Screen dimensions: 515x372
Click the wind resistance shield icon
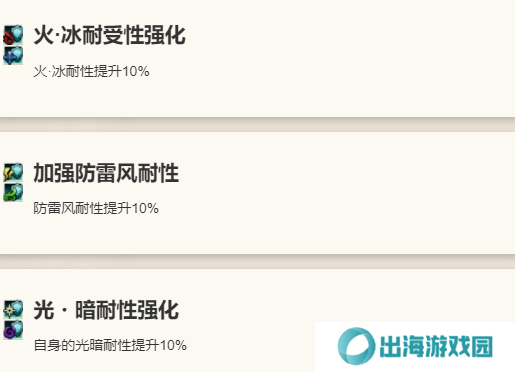[13, 192]
